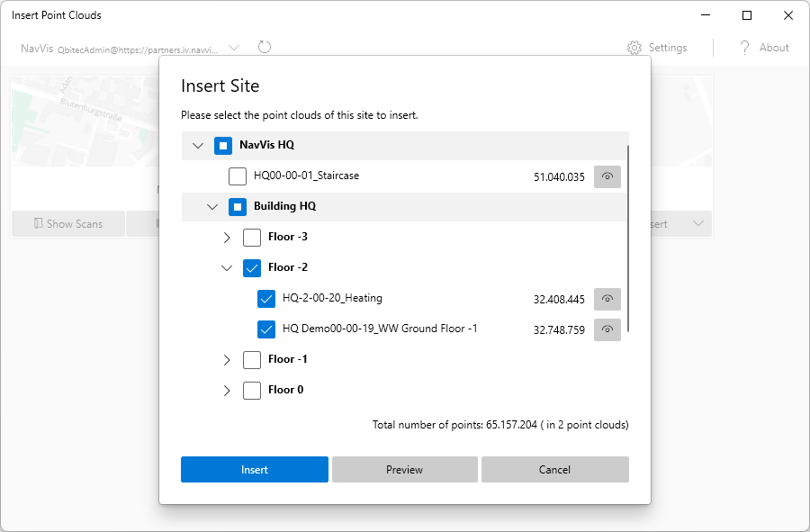Open the dropdown arrow beside the background Insert button
Image resolution: width=810 pixels, height=532 pixels.
coord(698,223)
